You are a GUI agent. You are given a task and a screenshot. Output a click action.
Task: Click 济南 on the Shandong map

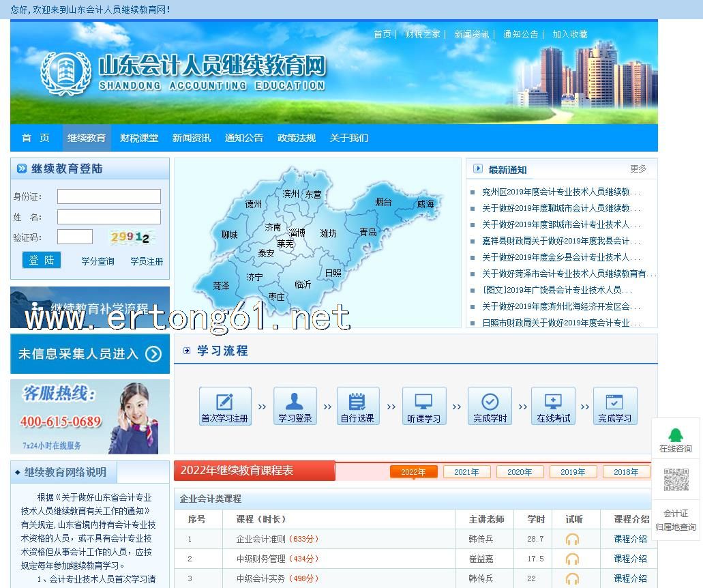click(273, 227)
